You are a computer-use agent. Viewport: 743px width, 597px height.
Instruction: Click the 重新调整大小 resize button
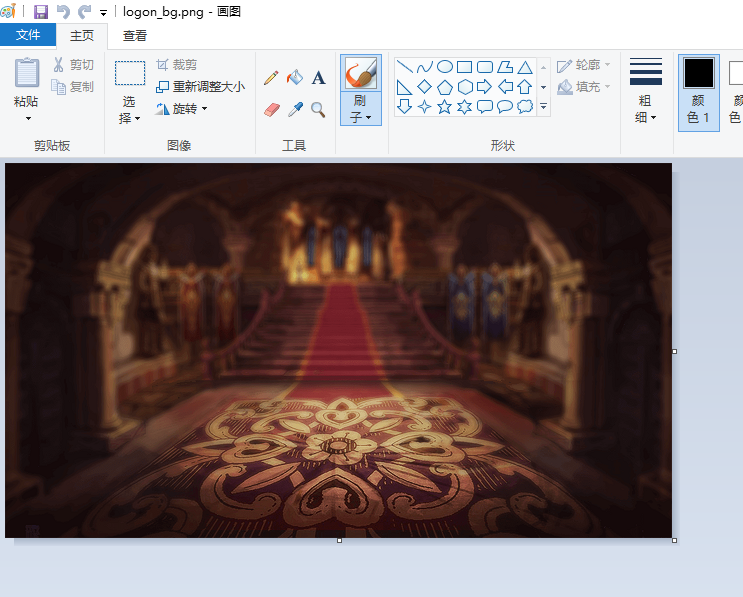pyautogui.click(x=200, y=87)
